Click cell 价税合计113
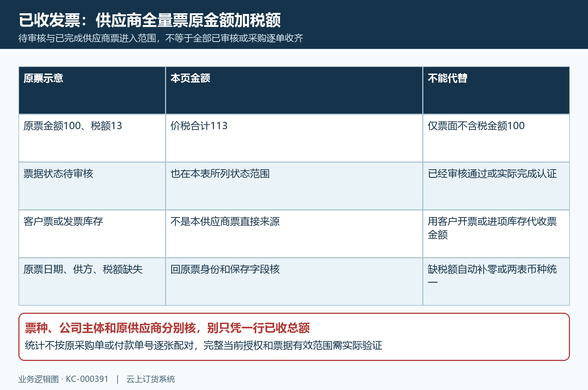Screen dimensions: 588x390 point(294,138)
